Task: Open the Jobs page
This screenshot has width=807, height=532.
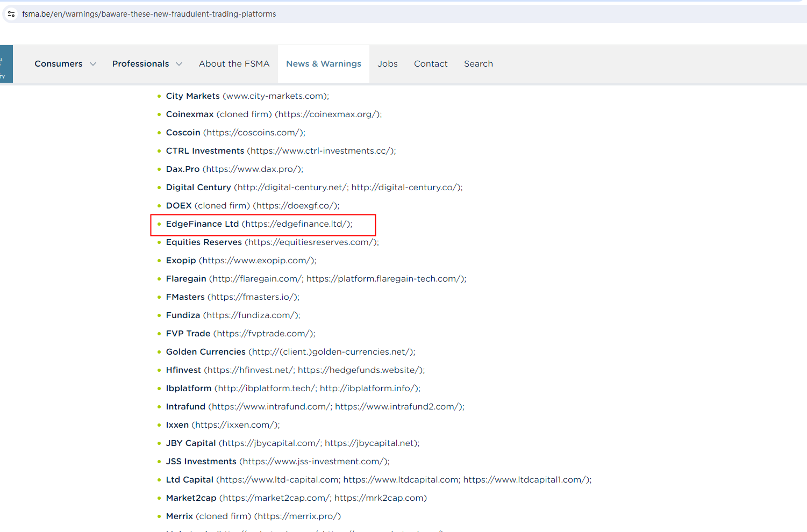Action: 387,64
